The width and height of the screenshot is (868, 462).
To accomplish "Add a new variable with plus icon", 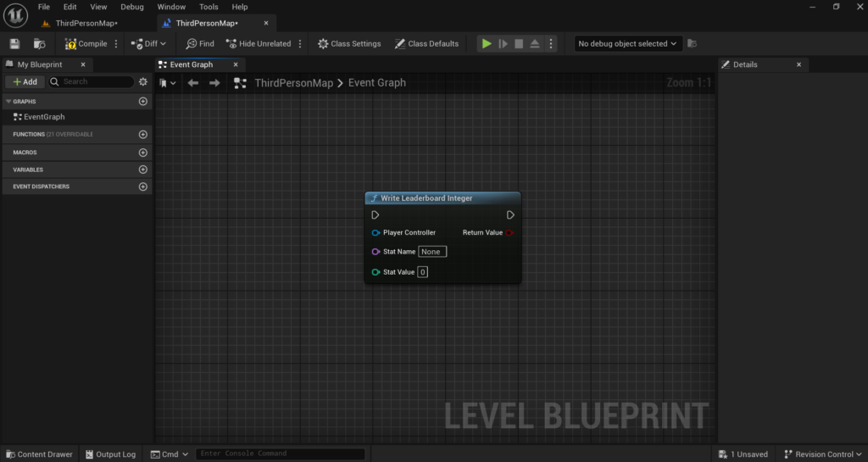I will click(142, 170).
